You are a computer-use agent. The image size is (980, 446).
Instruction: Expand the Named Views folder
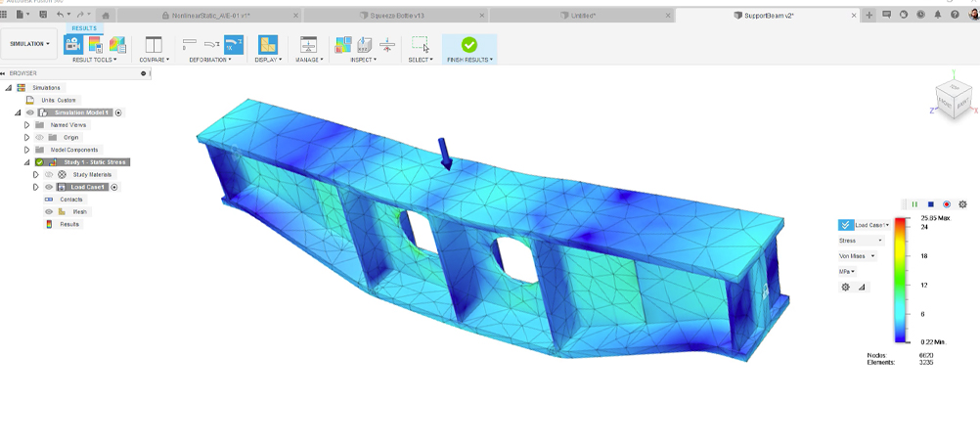click(27, 125)
